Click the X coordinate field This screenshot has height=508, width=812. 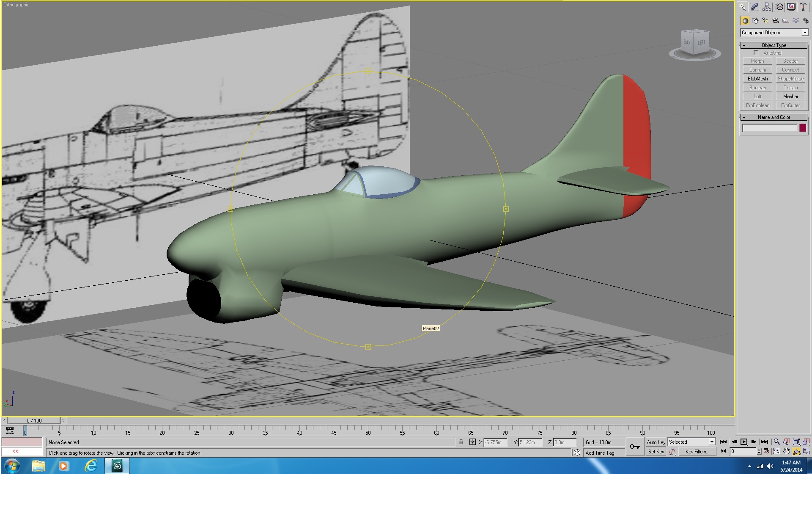coord(495,442)
